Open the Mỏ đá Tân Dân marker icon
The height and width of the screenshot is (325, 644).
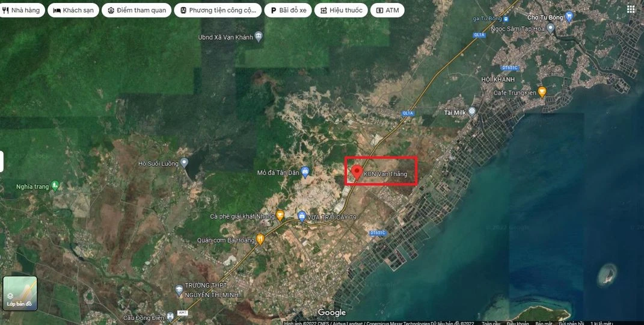point(305,172)
